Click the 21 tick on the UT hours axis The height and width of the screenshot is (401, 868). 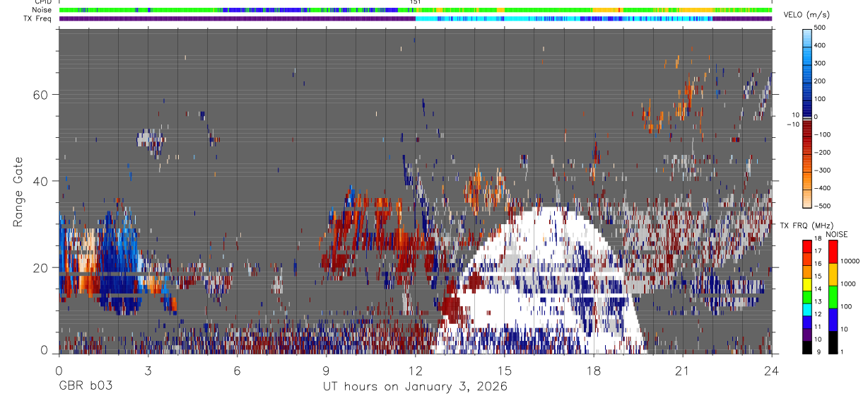tap(683, 369)
